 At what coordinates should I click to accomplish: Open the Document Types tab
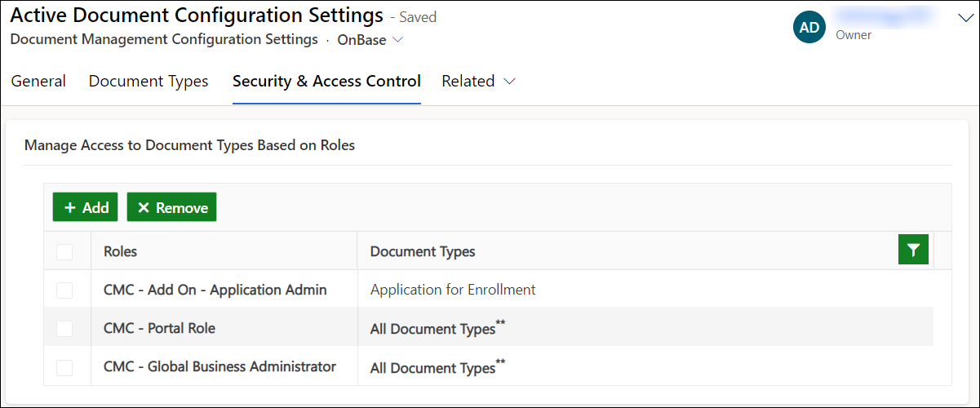pyautogui.click(x=149, y=81)
